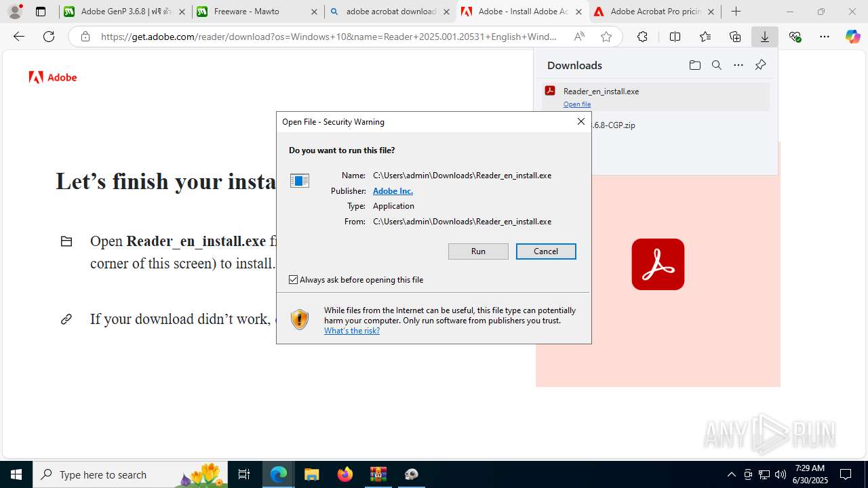Open WinRAR from the taskbar
This screenshot has height=488, width=868.
(378, 474)
